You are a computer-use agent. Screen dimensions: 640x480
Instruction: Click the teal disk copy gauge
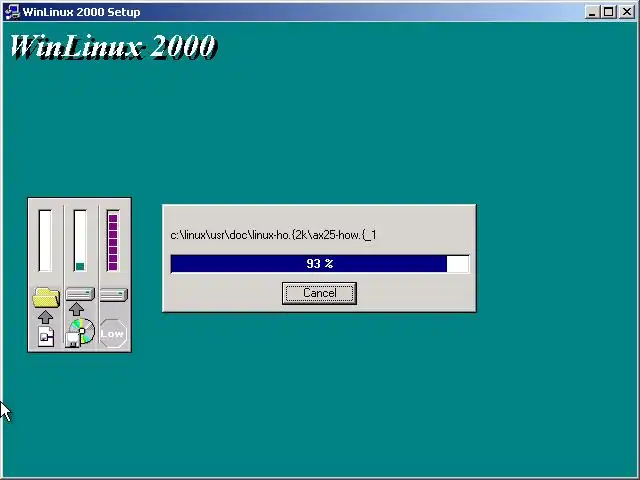(x=80, y=240)
